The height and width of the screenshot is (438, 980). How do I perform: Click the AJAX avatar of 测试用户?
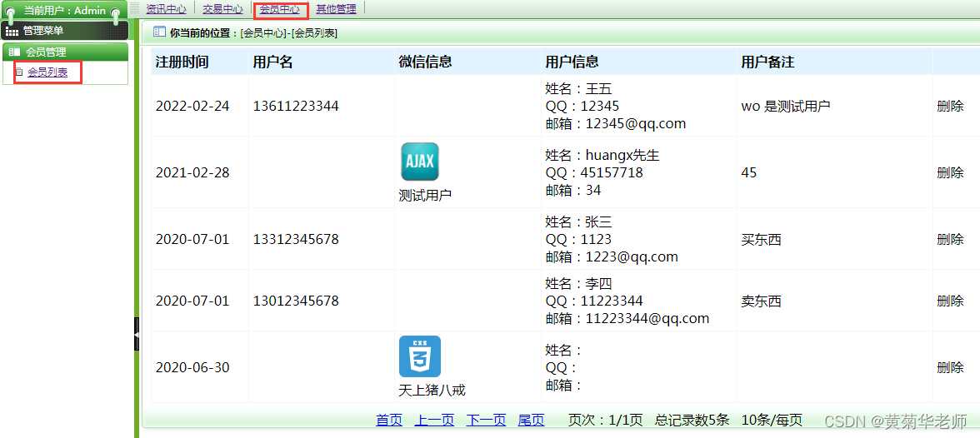419,162
